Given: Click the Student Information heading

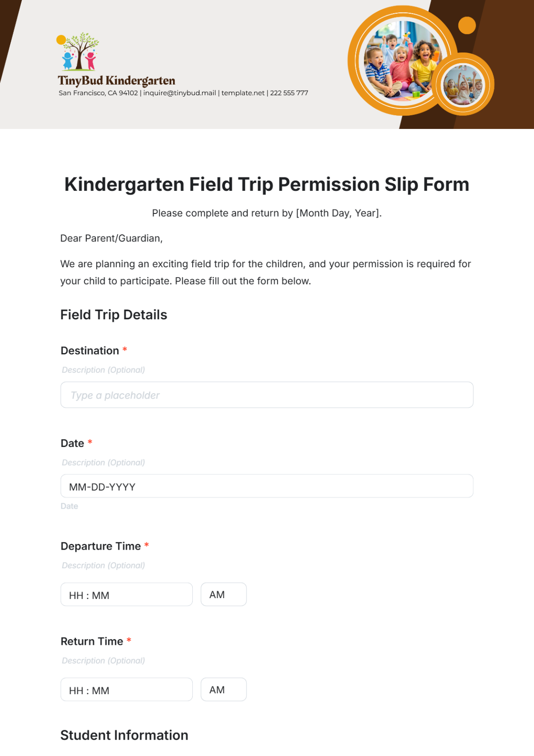Looking at the screenshot, I should click(x=124, y=735).
